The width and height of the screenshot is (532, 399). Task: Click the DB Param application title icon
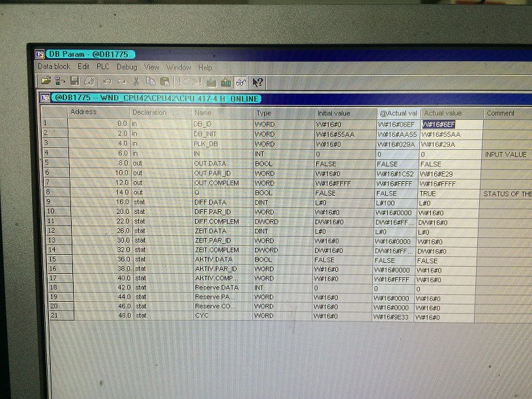pos(40,54)
